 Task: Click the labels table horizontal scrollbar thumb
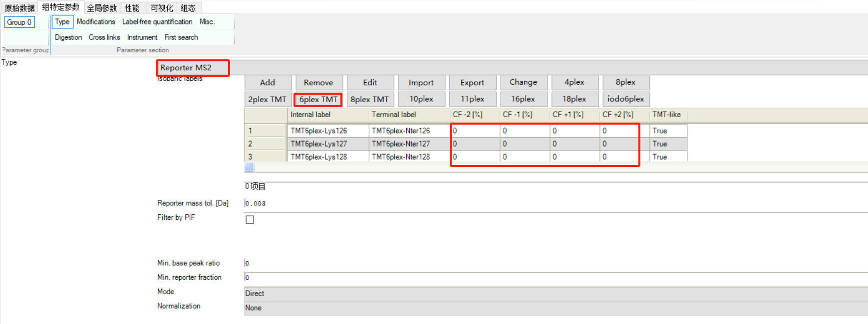[x=249, y=167]
